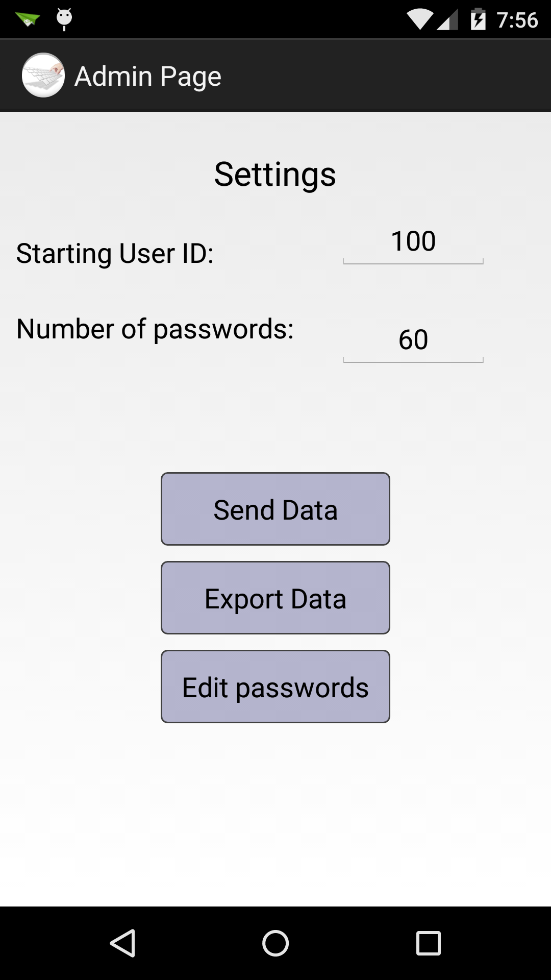
Task: Tap the Starting User ID label
Action: pyautogui.click(x=115, y=253)
